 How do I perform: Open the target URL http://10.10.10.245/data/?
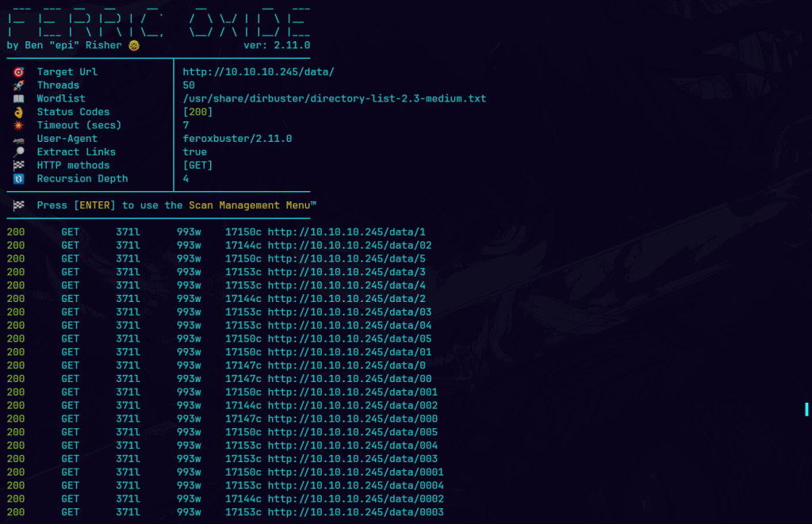tap(259, 72)
